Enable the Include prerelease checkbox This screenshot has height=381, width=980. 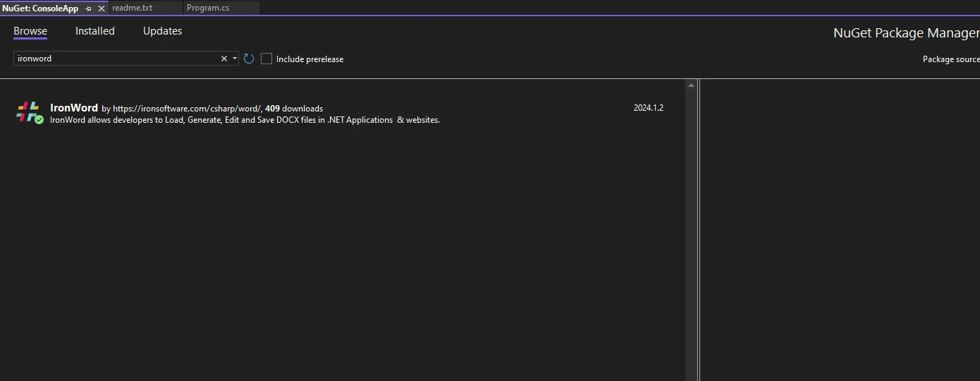click(267, 59)
